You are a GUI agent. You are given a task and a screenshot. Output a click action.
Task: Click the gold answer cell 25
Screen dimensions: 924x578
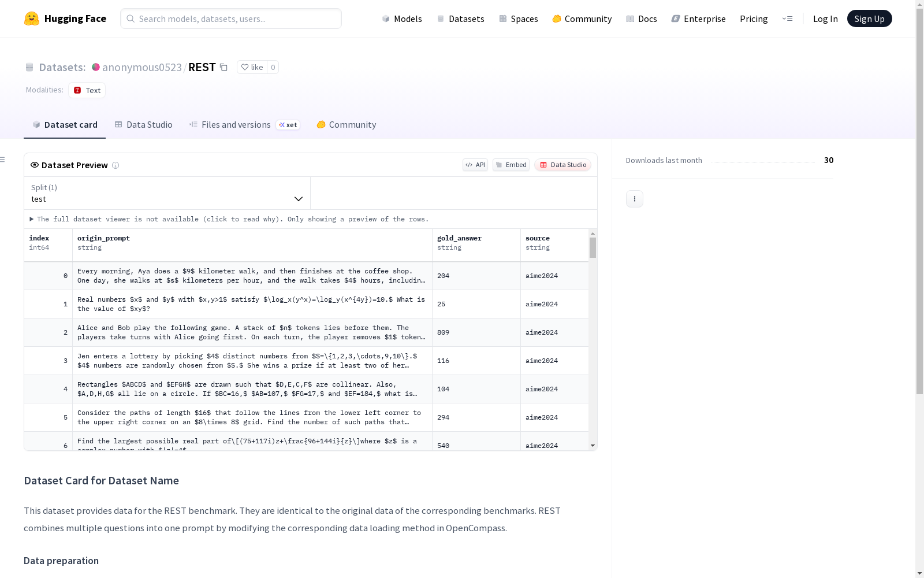point(476,304)
